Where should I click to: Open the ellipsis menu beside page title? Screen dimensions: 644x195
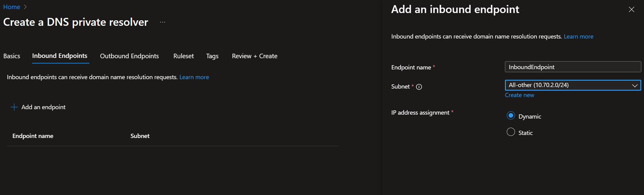(x=163, y=22)
